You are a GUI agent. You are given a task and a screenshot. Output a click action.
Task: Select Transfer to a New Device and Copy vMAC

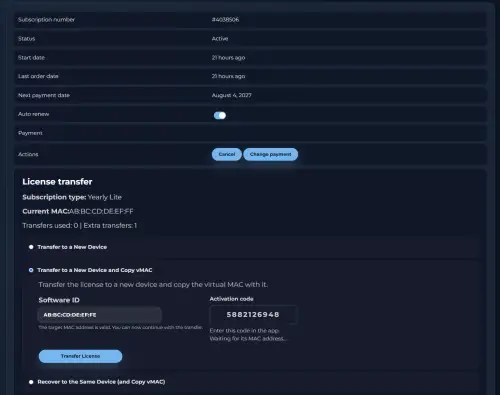[x=31, y=270]
